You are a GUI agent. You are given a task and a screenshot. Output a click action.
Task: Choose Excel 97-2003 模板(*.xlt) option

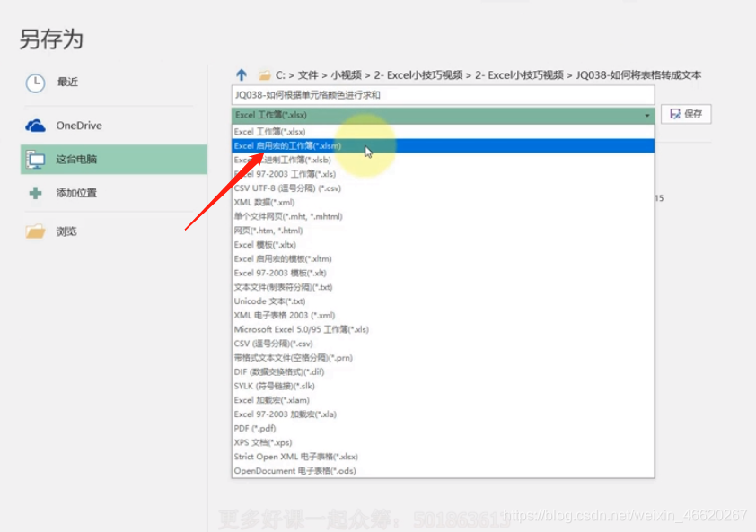click(x=443, y=273)
